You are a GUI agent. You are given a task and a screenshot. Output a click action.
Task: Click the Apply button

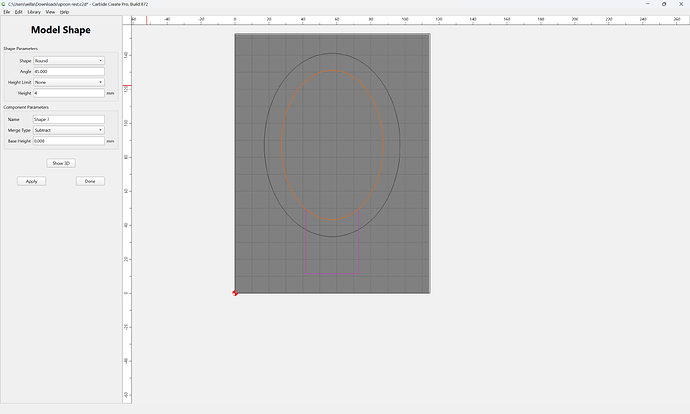click(x=32, y=181)
